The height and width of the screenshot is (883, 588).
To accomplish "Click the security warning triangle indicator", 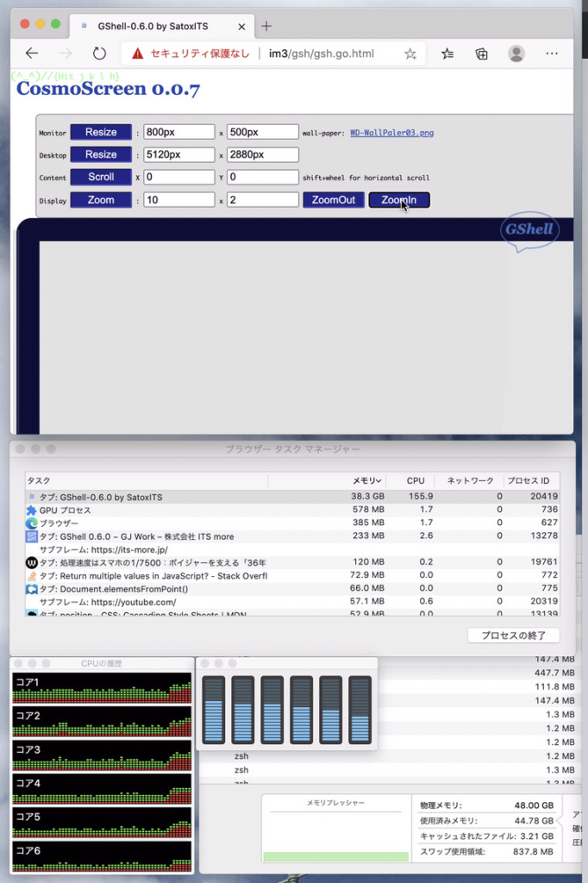I will pyautogui.click(x=137, y=53).
